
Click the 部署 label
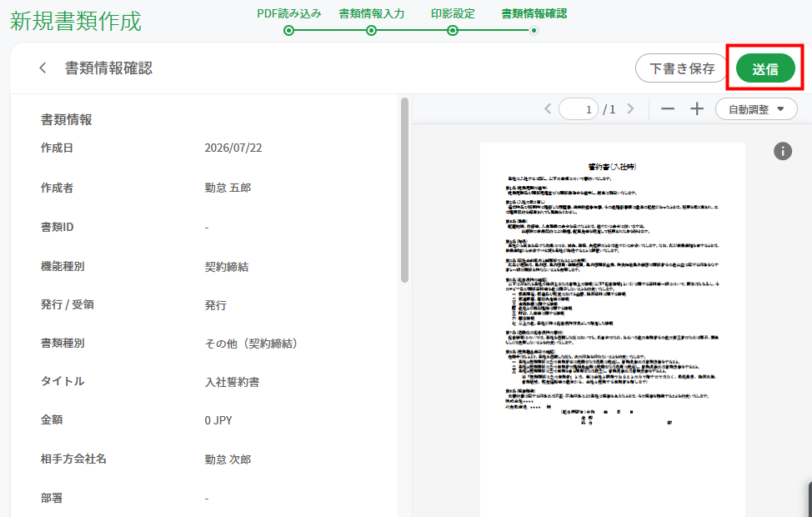click(x=52, y=498)
